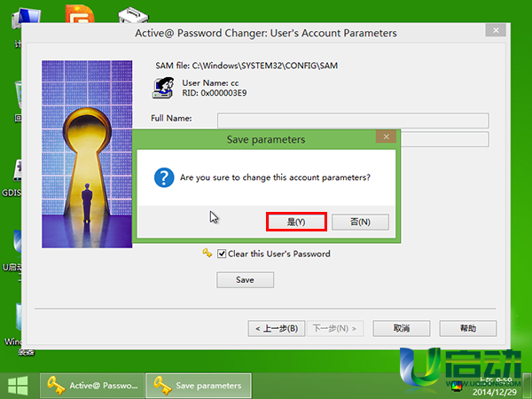The height and width of the screenshot is (399, 532).
Task: Click the SAM file path text
Action: click(246, 66)
